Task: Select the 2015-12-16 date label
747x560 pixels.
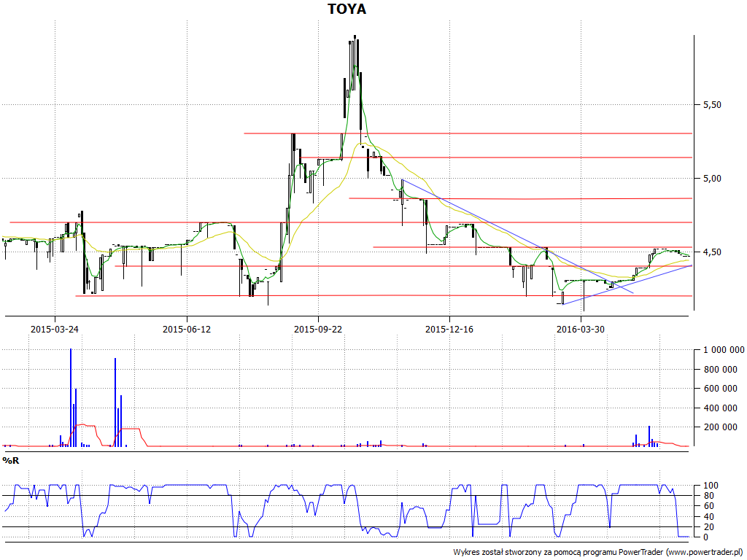Action: click(449, 329)
